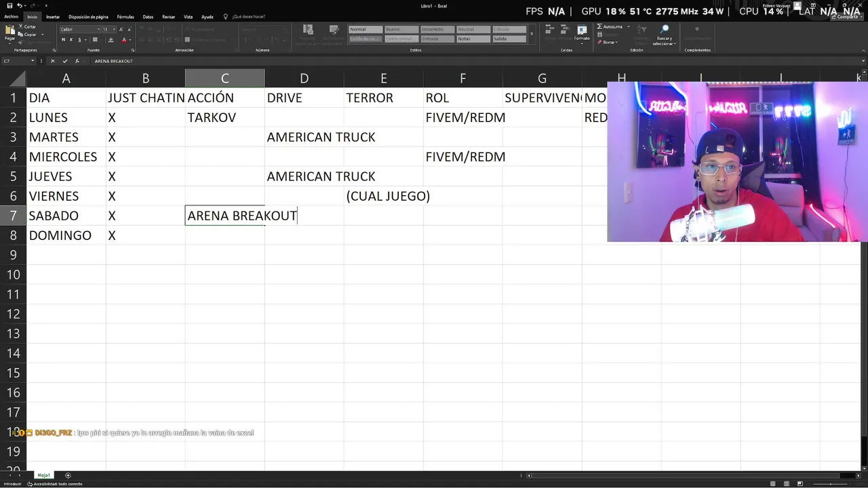
Task: Click cell containing TARKOV
Action: click(x=224, y=117)
